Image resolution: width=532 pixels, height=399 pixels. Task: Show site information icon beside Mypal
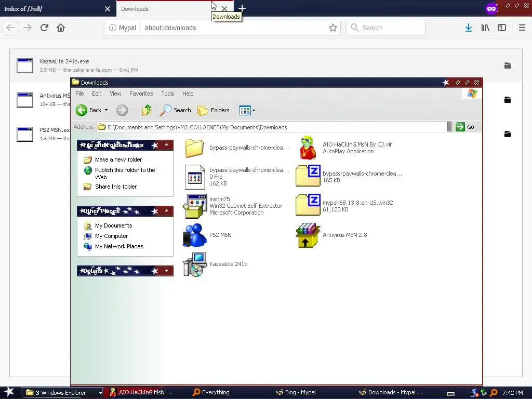click(113, 28)
